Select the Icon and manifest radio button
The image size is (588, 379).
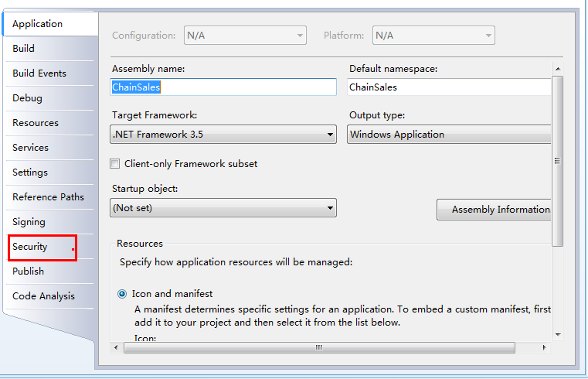click(122, 294)
